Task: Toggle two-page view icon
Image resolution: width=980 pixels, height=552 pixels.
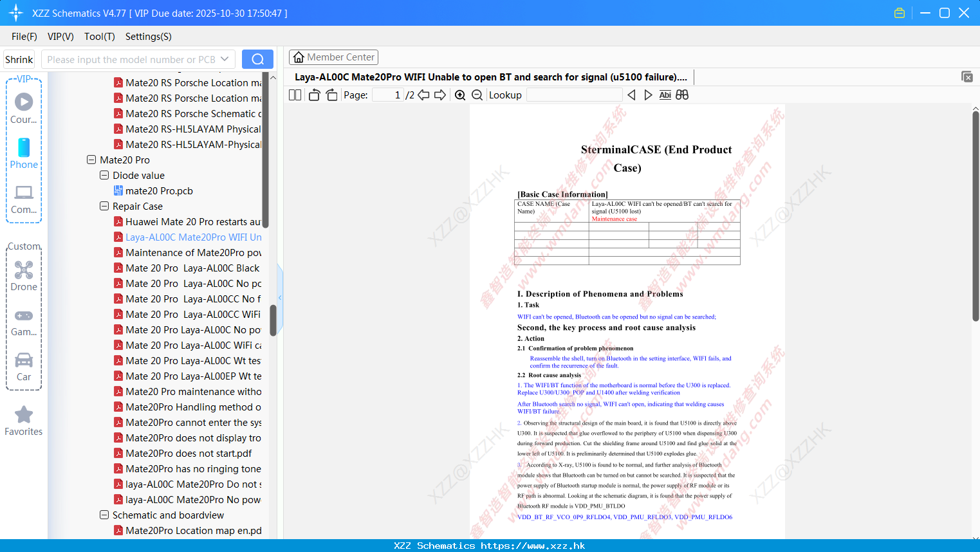Action: tap(295, 95)
